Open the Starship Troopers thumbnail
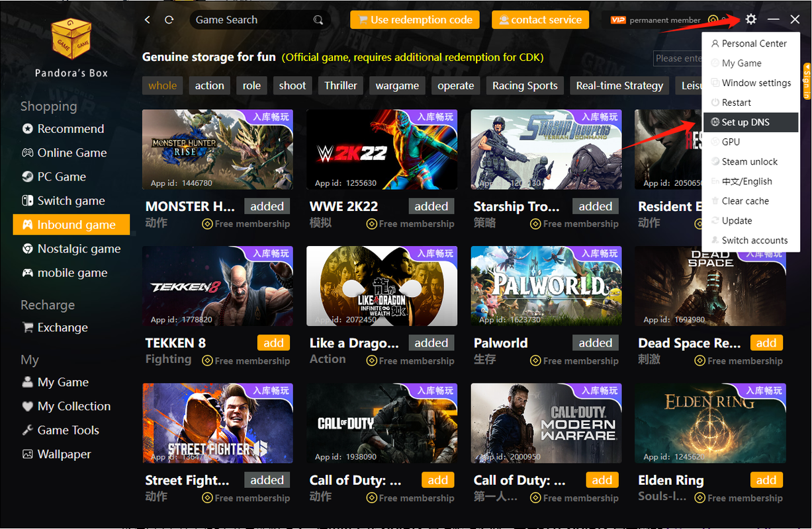This screenshot has height=529, width=812. 546,149
